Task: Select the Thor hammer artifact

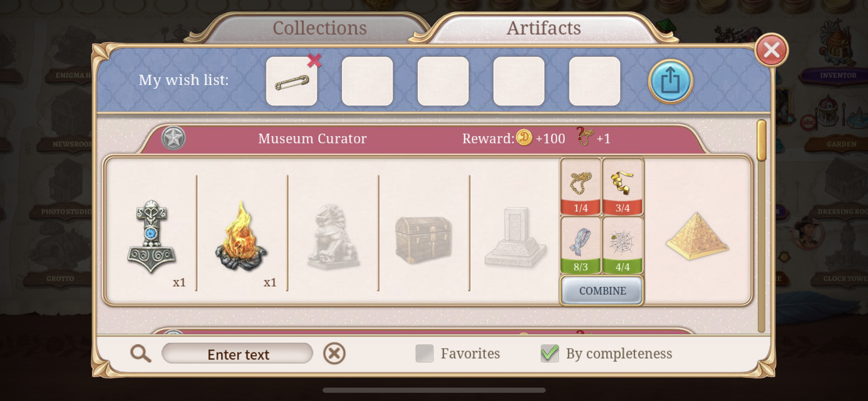Action: pyautogui.click(x=151, y=236)
